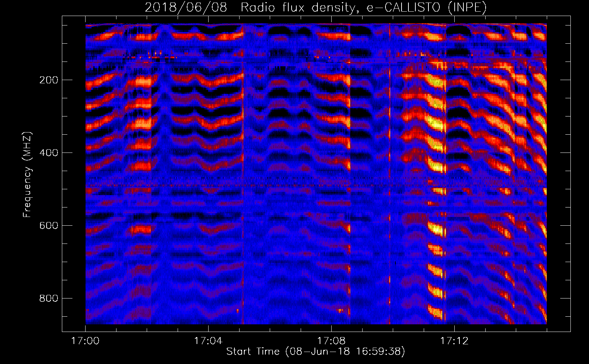Click the 17:08 time tick label
Screen dimensions: 589x364
click(331, 341)
